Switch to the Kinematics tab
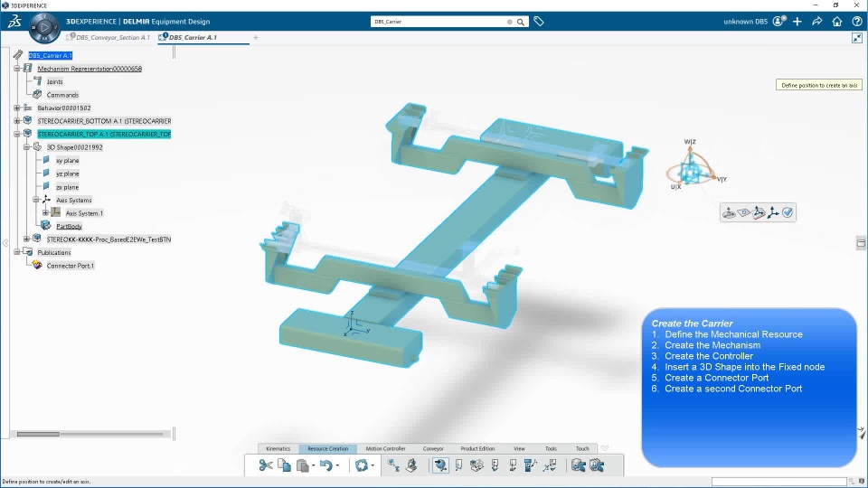 pos(278,449)
